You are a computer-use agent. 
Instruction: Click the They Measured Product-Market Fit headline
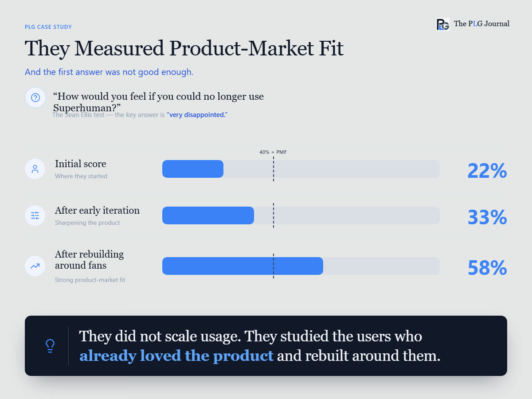pos(184,48)
